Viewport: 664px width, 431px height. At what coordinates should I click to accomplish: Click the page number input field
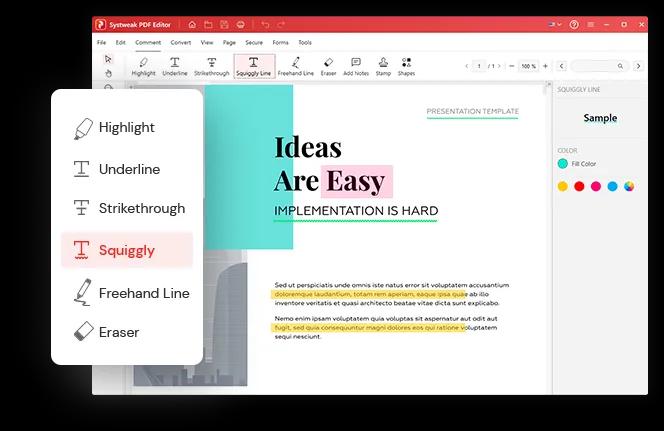479,66
